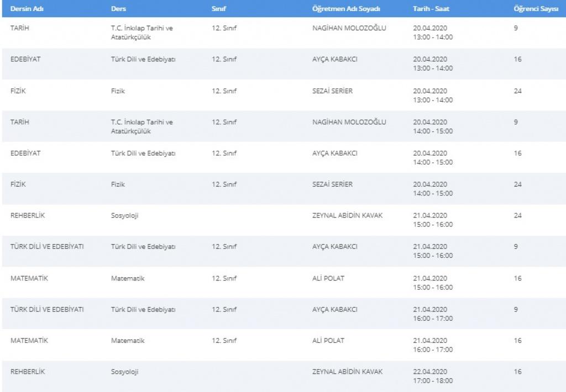
Task: Select the EDEBİYAT row at 14:00 - 15:00
Action: tap(283, 157)
